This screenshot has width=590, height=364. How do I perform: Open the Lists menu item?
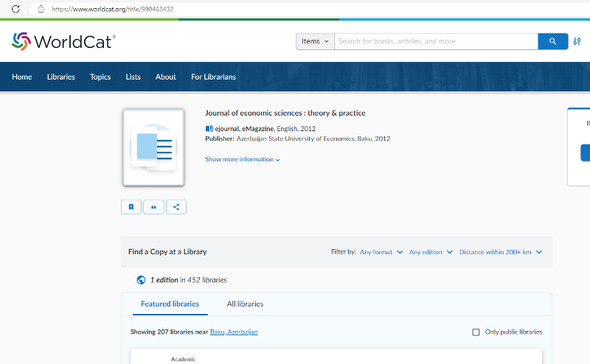coord(133,77)
